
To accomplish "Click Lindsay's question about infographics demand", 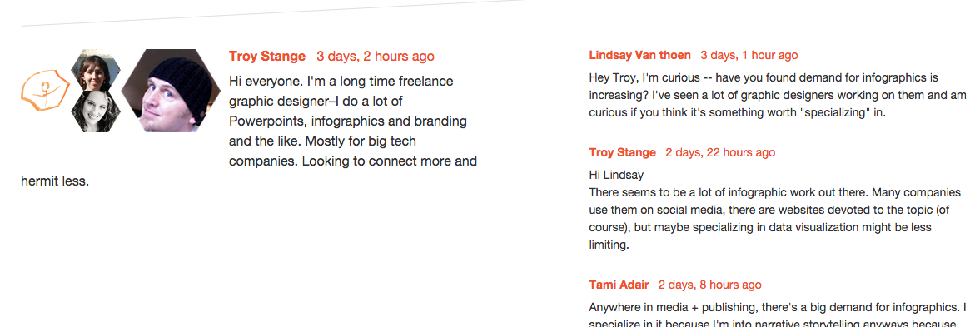I will tap(778, 96).
